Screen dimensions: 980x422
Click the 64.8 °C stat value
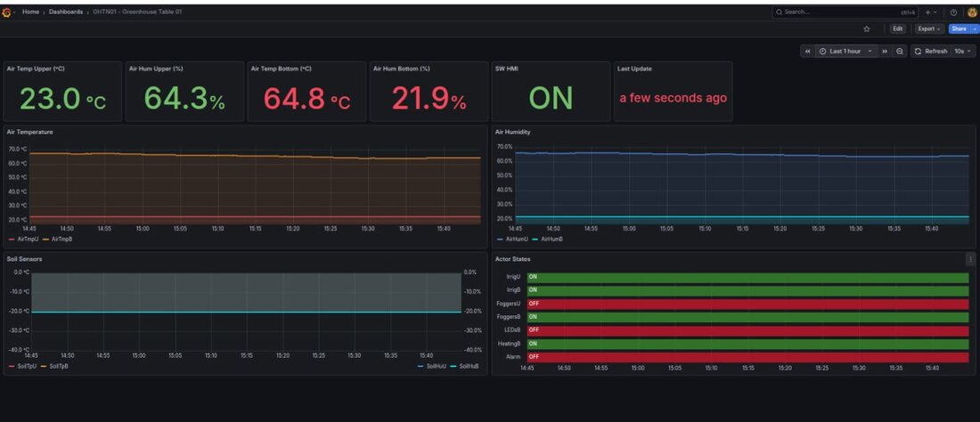point(306,99)
